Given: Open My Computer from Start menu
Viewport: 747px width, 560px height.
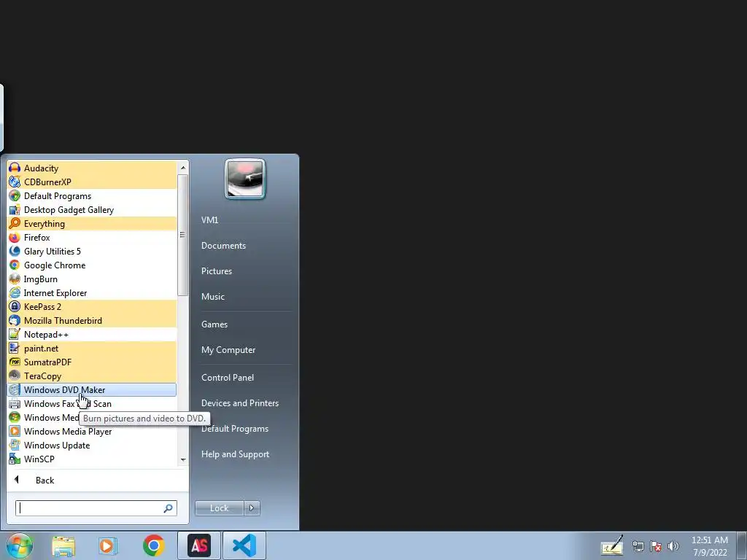Looking at the screenshot, I should coord(228,350).
